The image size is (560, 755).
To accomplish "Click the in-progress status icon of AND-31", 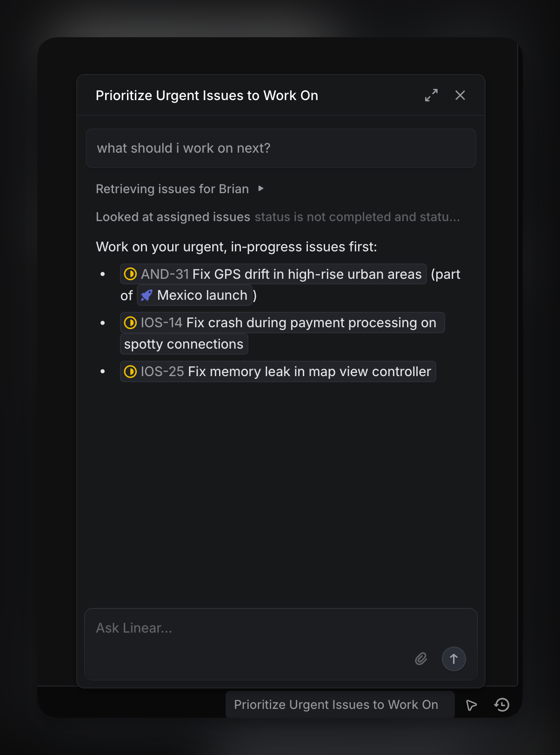I will tap(131, 274).
